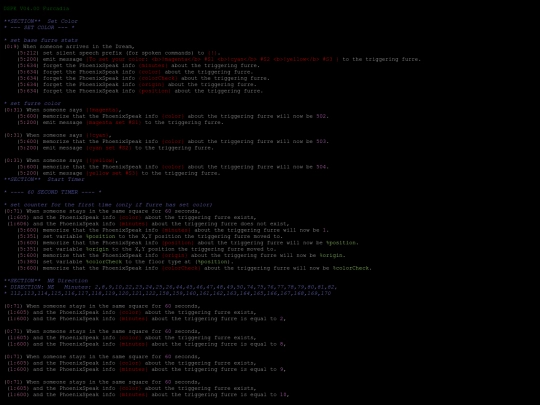
Task: Click memorize {minutes} 'will now be 1' line
Action: pyautogui.click(x=173, y=230)
